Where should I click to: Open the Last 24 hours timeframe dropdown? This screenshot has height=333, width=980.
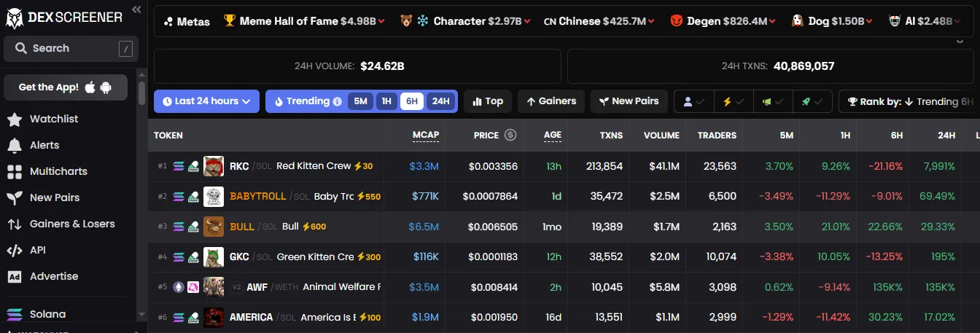click(x=207, y=101)
